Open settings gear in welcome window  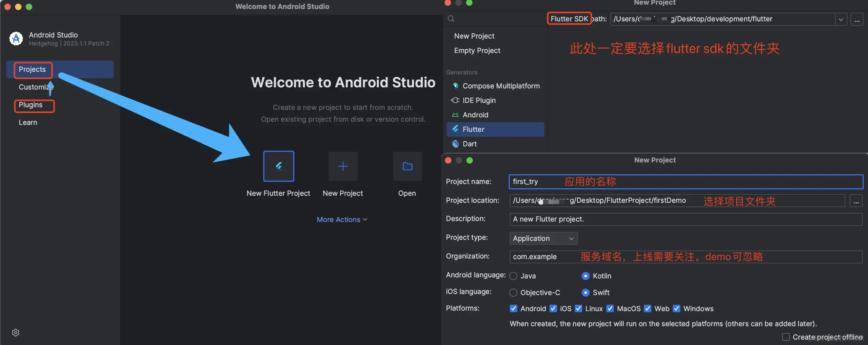[x=15, y=332]
